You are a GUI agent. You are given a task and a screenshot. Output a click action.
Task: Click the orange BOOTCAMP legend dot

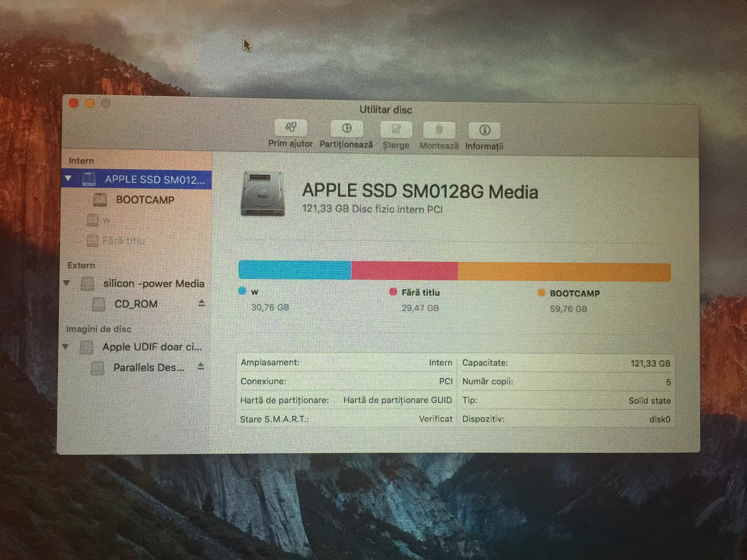pos(541,293)
